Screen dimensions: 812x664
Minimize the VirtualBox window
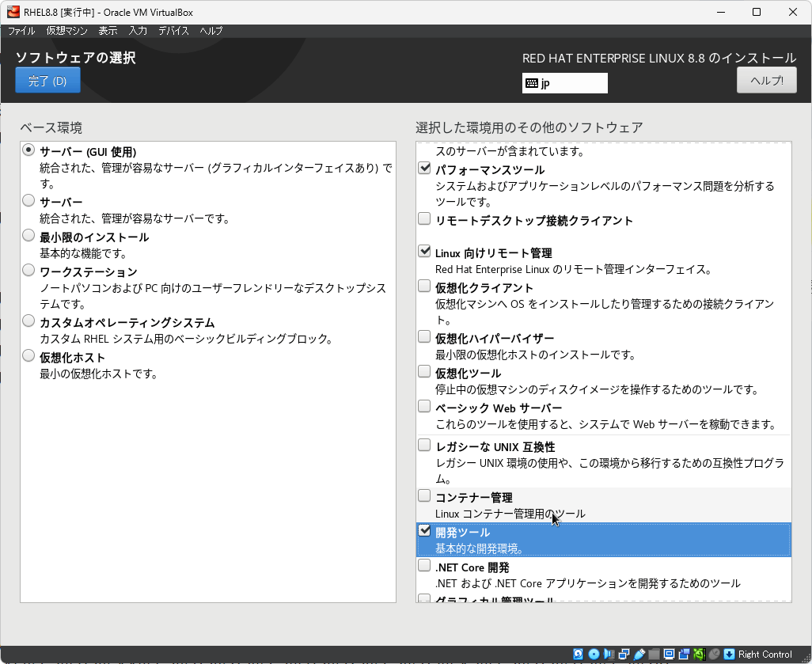click(720, 12)
